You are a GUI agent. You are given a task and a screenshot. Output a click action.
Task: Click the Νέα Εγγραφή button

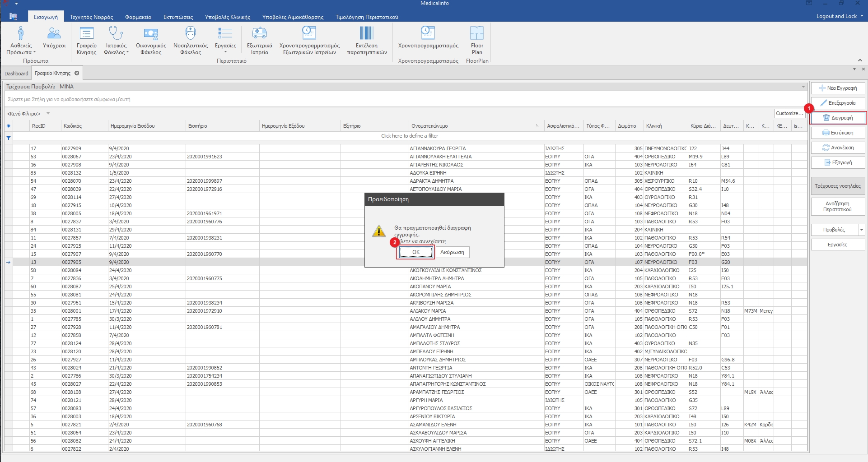(x=838, y=88)
